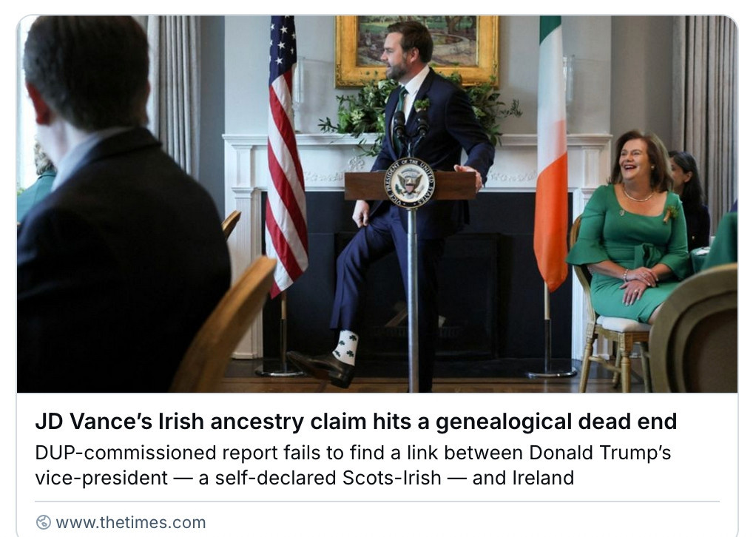This screenshot has height=537, width=756.
Task: Click the DUP-commissioned report description text
Action: [353, 465]
